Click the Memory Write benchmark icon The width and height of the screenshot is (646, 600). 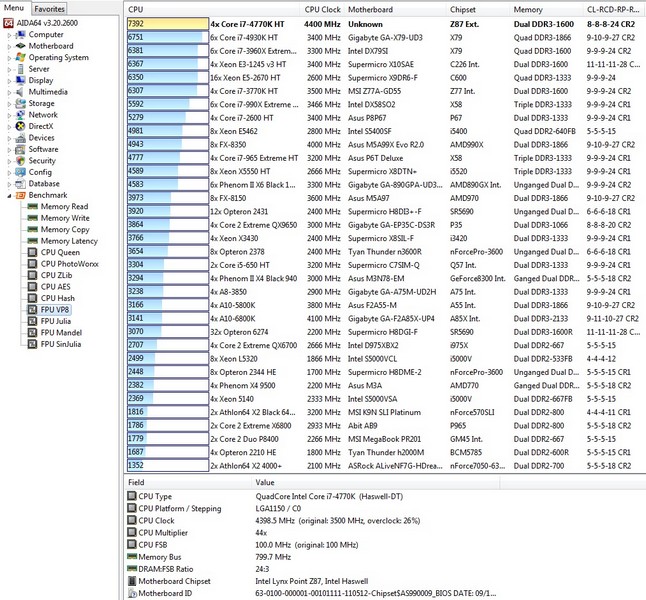33,218
